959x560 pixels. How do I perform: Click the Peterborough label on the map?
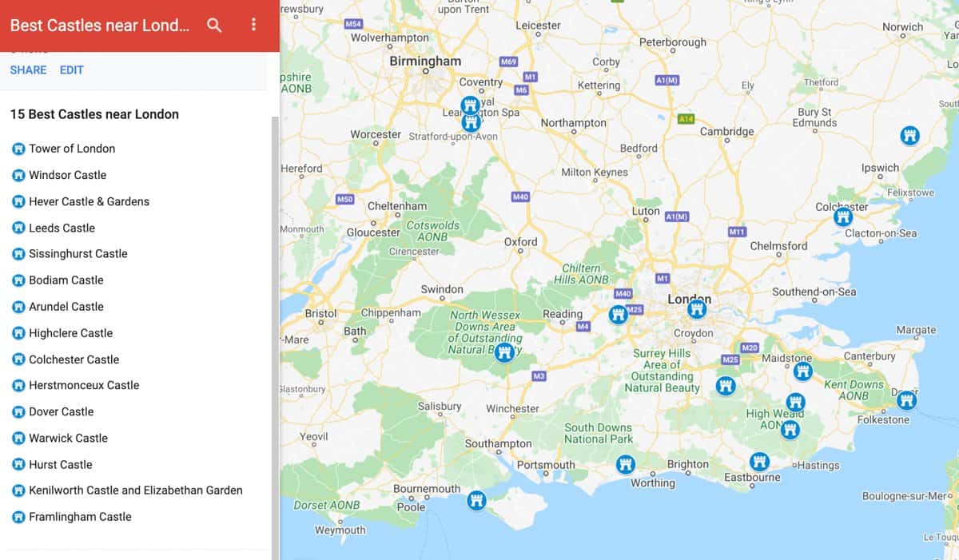point(672,42)
